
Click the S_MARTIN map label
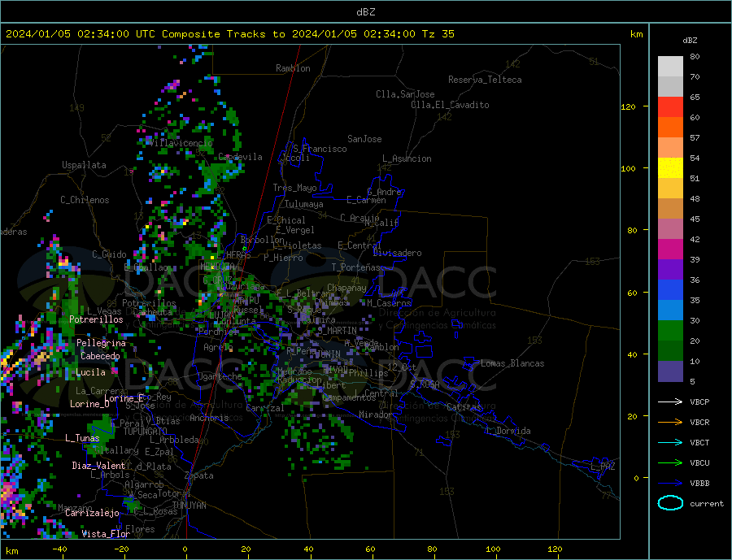[x=337, y=331]
